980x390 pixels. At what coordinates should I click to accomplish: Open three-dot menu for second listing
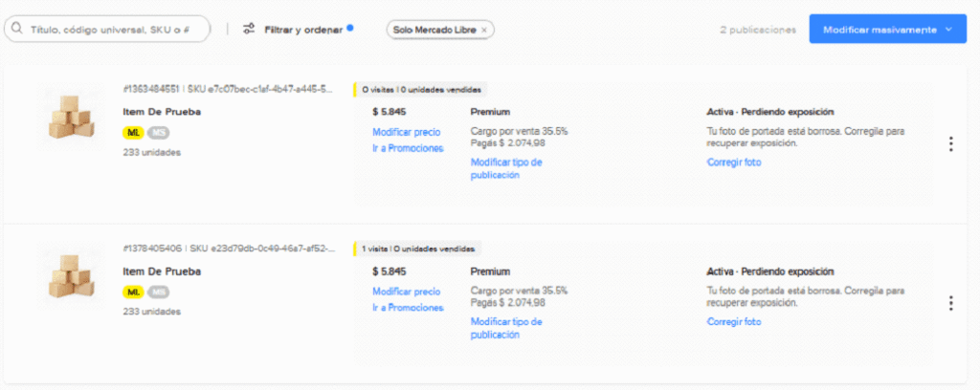(x=950, y=303)
